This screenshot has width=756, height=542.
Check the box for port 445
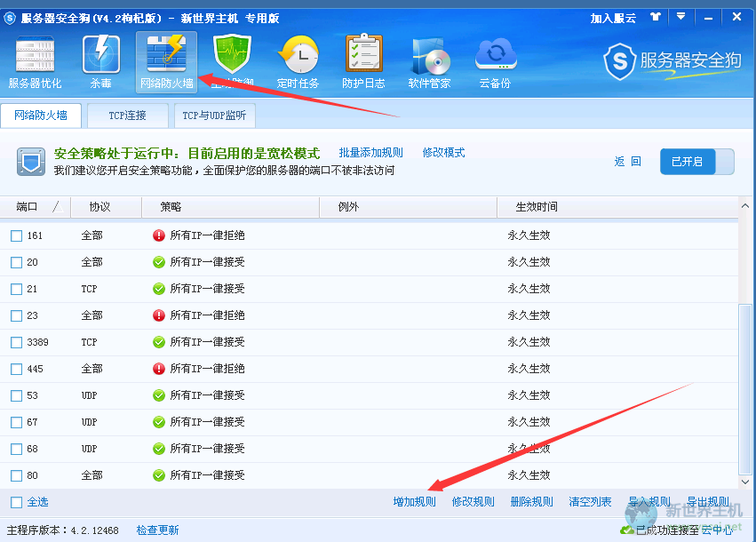tap(16, 370)
